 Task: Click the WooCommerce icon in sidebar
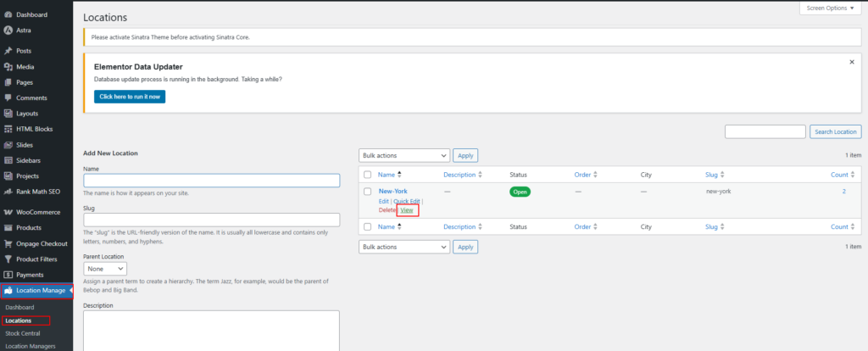8,212
